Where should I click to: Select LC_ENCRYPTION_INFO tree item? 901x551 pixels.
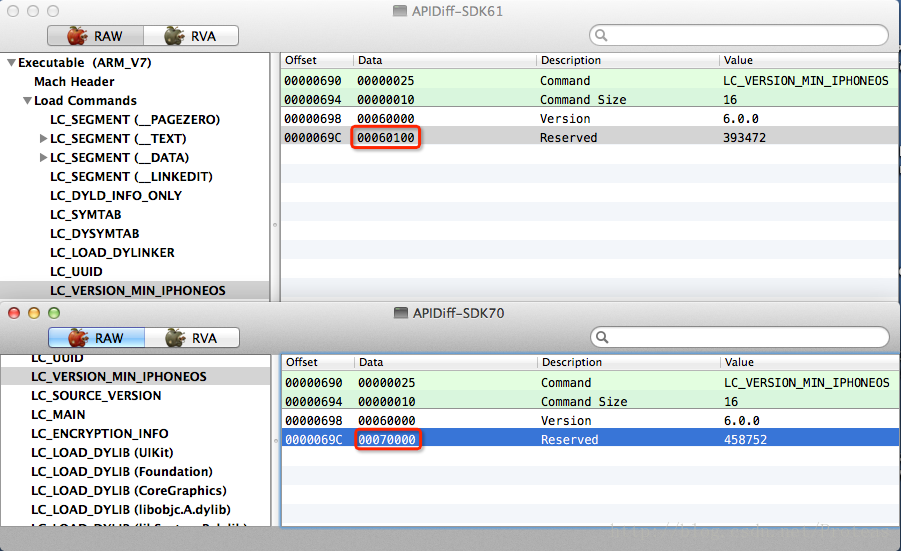[100, 433]
